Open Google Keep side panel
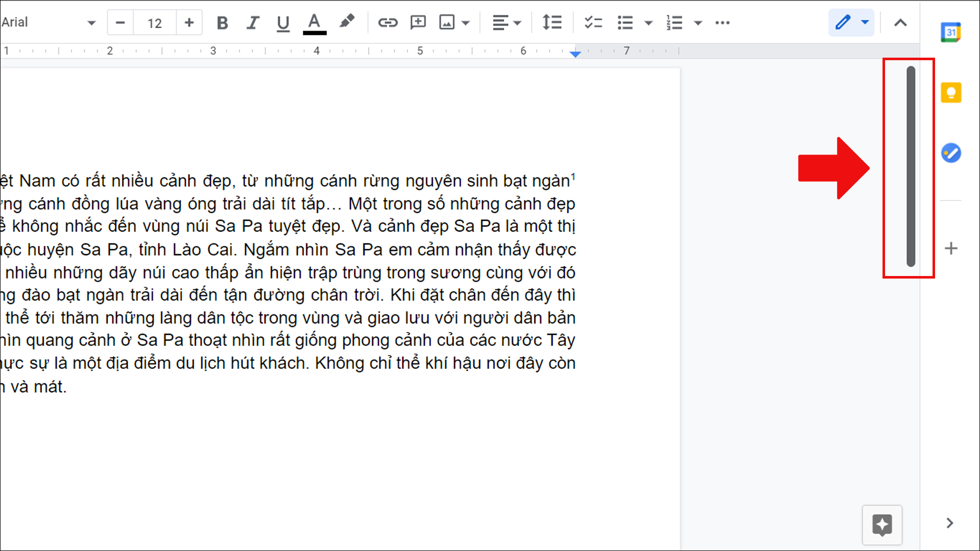The width and height of the screenshot is (980, 551). coord(951,93)
